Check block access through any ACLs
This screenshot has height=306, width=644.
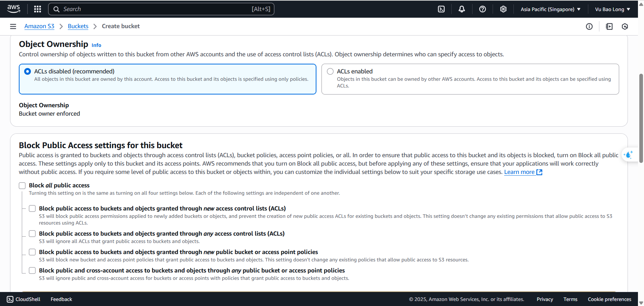tap(32, 234)
